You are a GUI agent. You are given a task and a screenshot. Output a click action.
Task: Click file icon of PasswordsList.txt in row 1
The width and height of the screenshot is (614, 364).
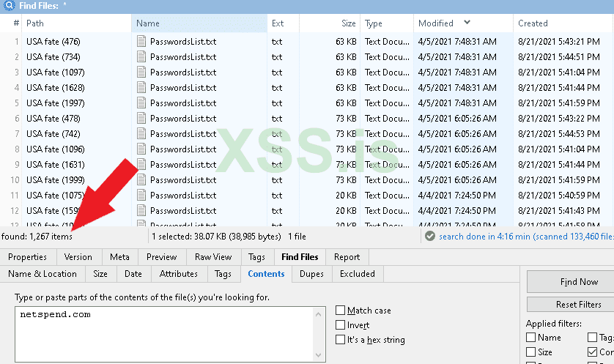click(141, 41)
